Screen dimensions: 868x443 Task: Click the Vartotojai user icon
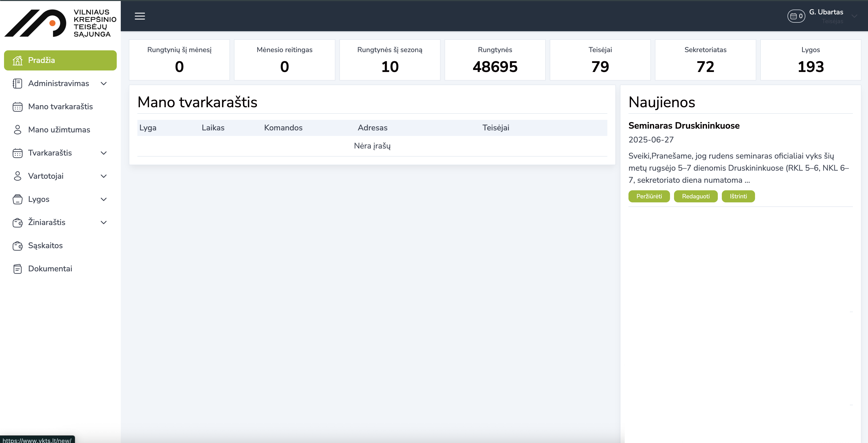pos(18,176)
